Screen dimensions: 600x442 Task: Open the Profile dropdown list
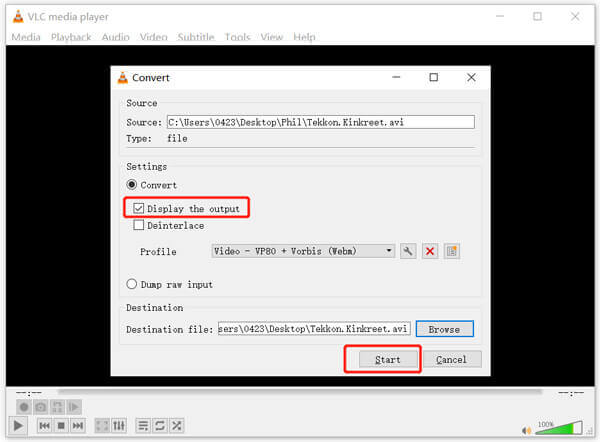(x=303, y=251)
